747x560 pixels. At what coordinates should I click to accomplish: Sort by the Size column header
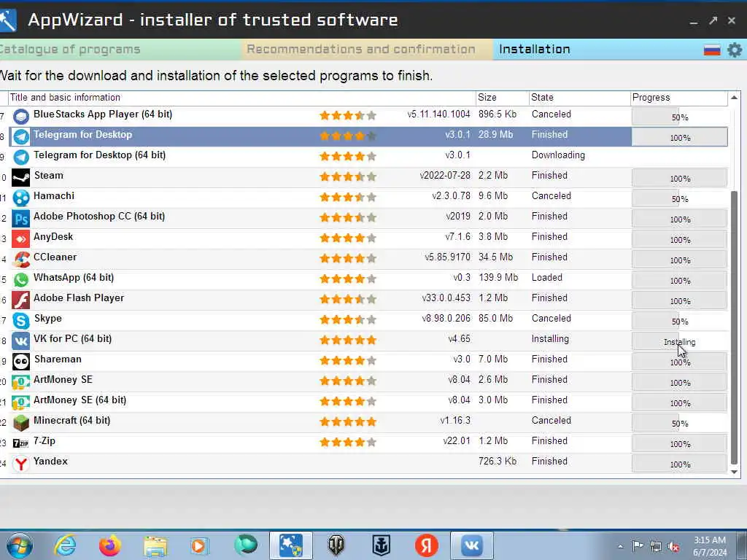(x=502, y=98)
